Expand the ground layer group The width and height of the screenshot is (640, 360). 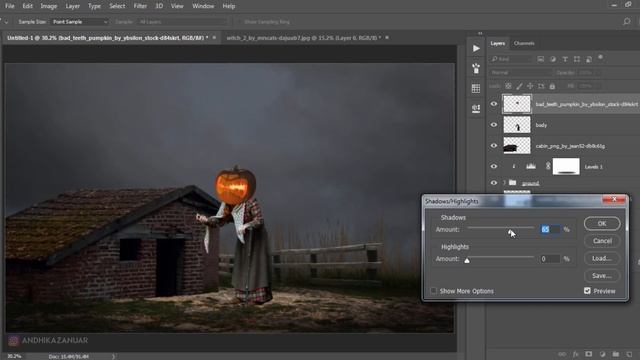[x=504, y=183]
